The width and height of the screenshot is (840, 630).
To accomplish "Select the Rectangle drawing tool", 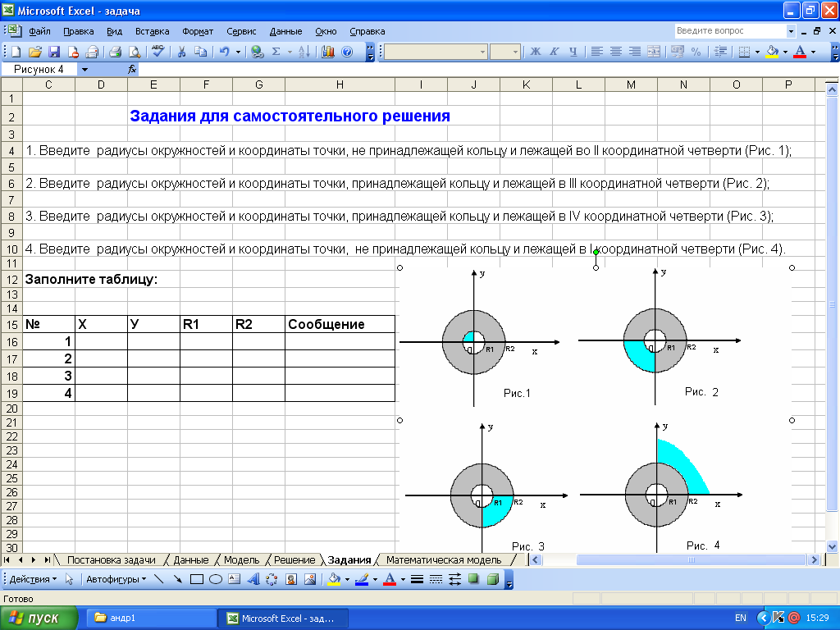I will coord(197,579).
